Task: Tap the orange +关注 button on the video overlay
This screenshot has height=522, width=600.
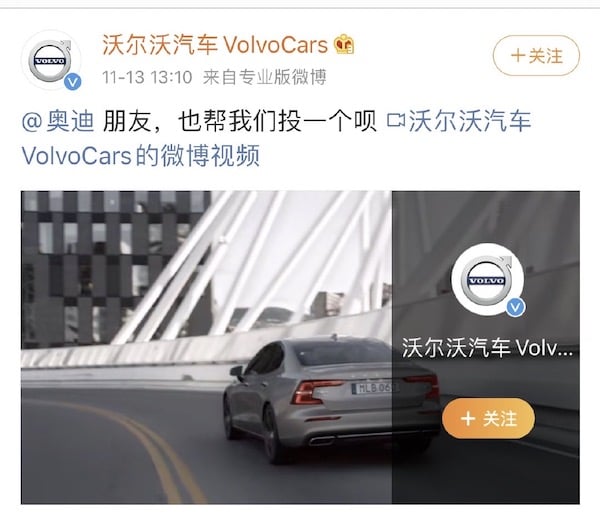Action: click(489, 418)
